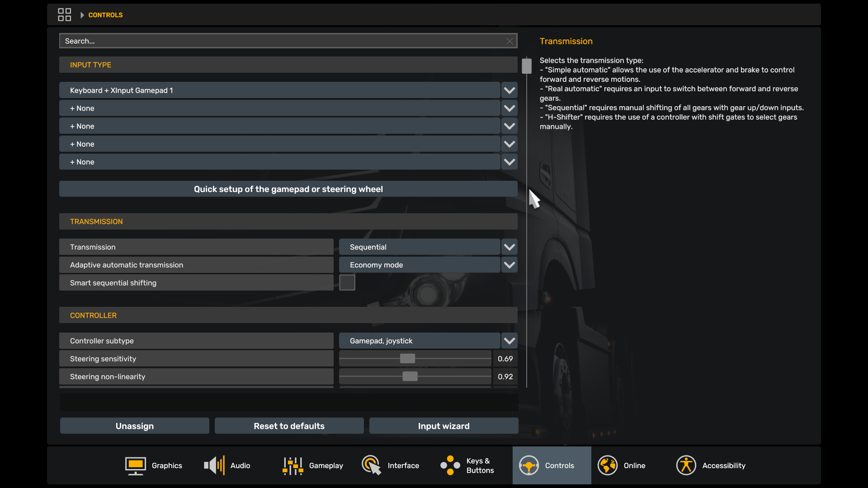
Task: Open the Online settings globe icon
Action: [x=607, y=465]
